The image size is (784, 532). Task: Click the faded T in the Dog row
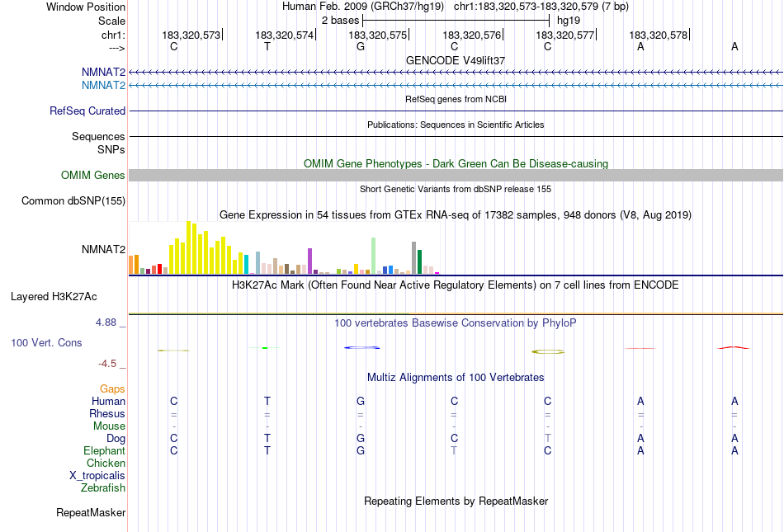coord(547,438)
